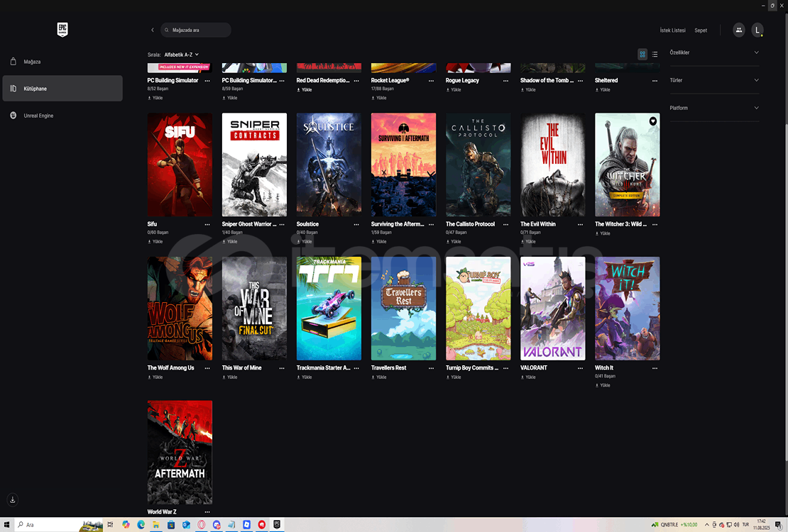This screenshot has height=532, width=788.
Task: Open Microsoft Edge from the taskbar
Action: click(141, 524)
